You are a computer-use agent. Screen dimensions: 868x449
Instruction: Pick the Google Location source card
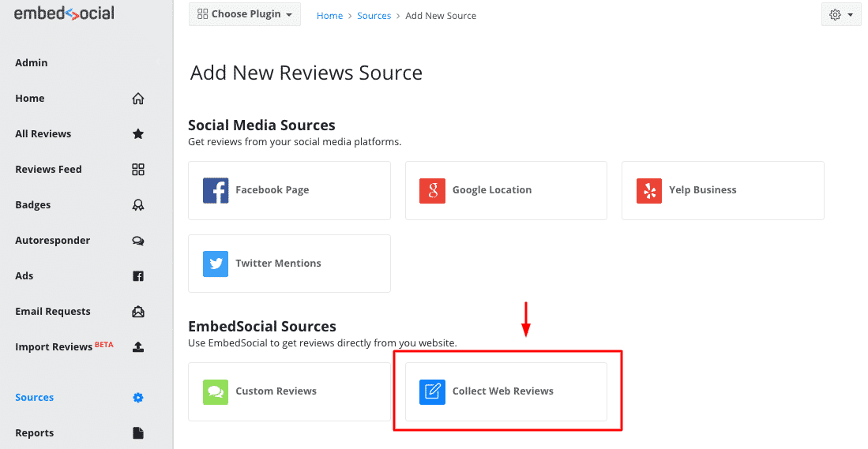pyautogui.click(x=506, y=190)
